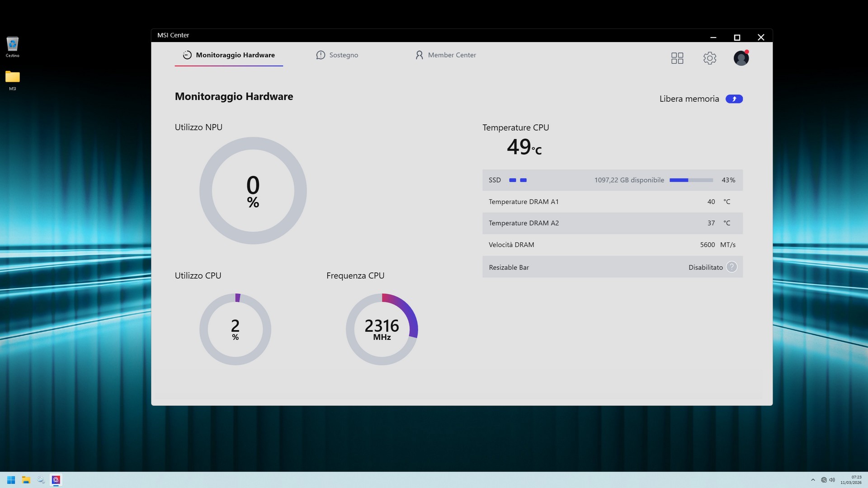Select the first SSD drive indicator

(x=512, y=180)
